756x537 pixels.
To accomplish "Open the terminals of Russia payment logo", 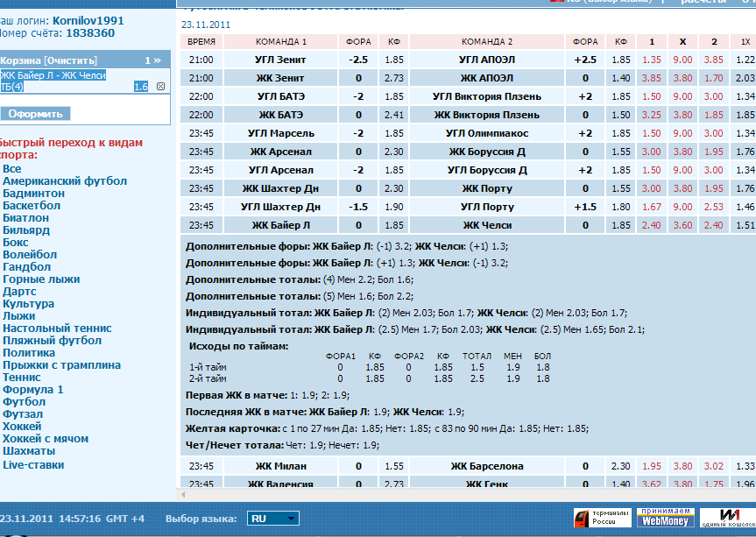I will point(603,519).
